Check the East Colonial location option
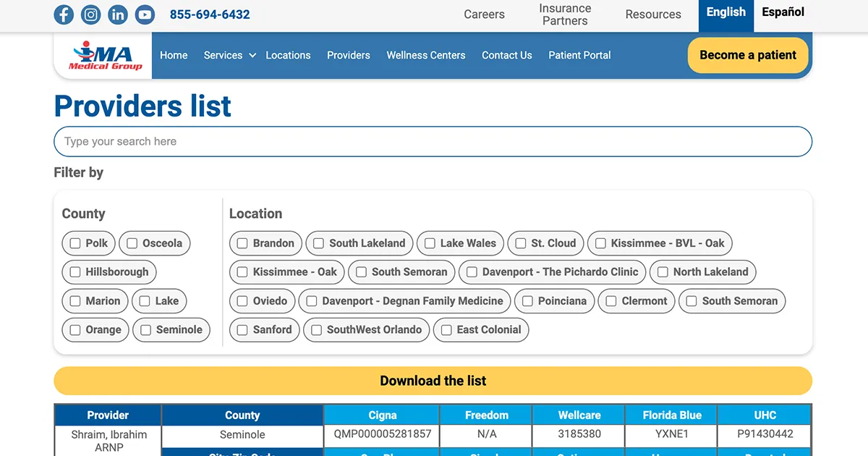868x456 pixels. 446,330
